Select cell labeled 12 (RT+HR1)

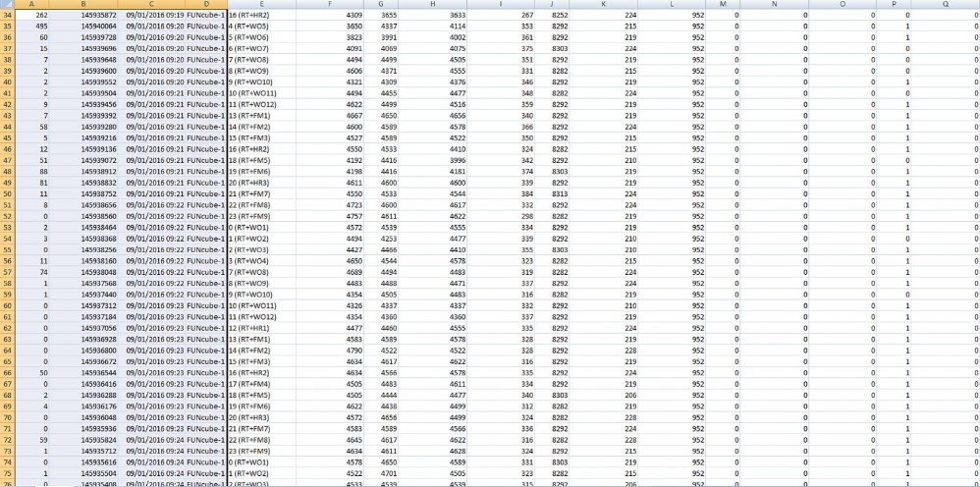pos(261,328)
